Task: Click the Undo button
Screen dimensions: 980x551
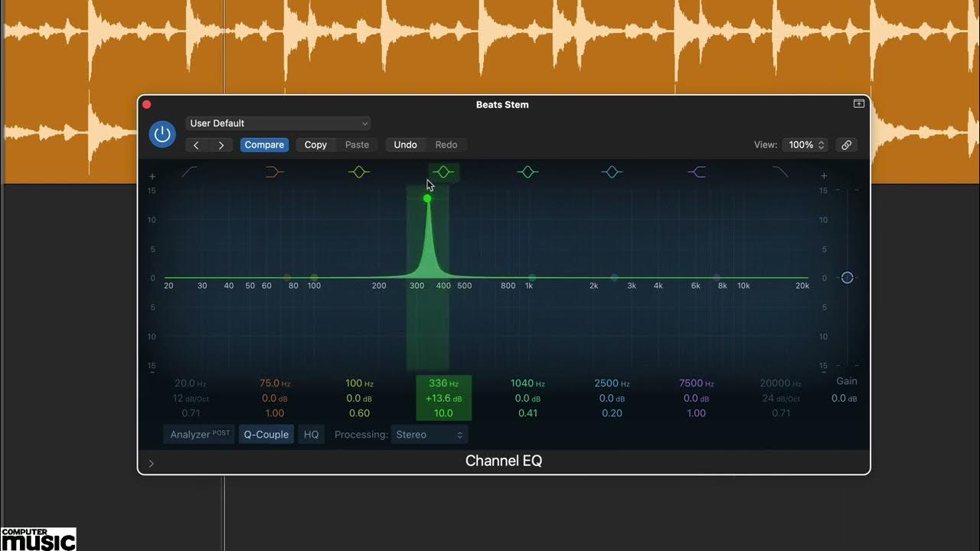Action: [x=405, y=145]
